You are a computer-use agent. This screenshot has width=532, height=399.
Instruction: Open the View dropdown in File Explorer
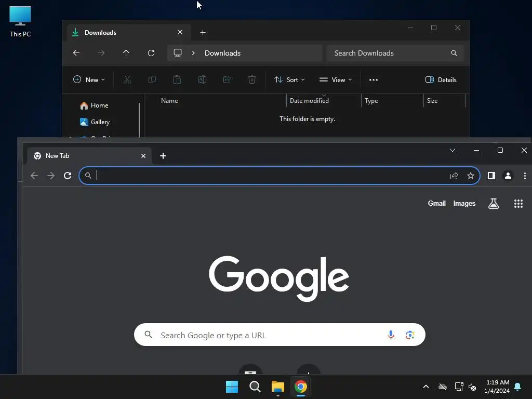tap(336, 79)
